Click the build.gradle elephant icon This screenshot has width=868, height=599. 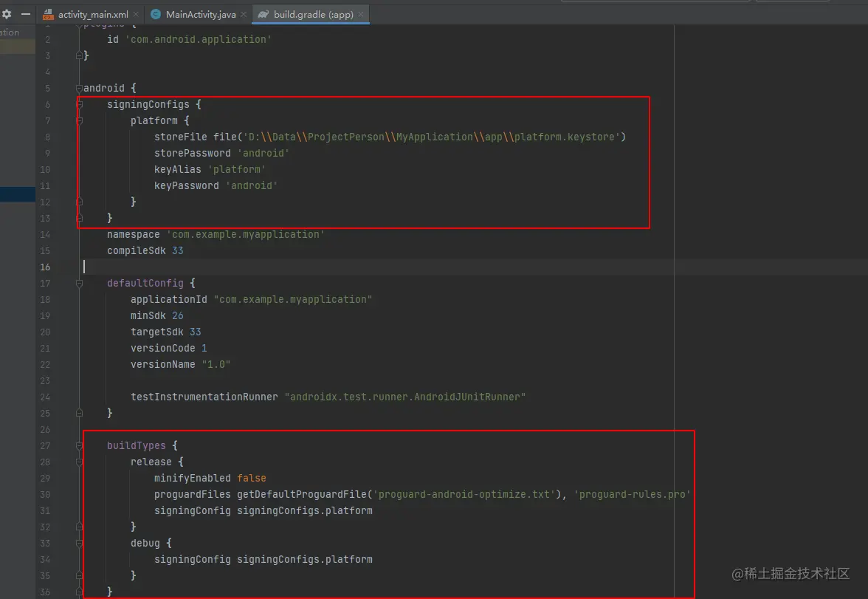[x=263, y=15]
